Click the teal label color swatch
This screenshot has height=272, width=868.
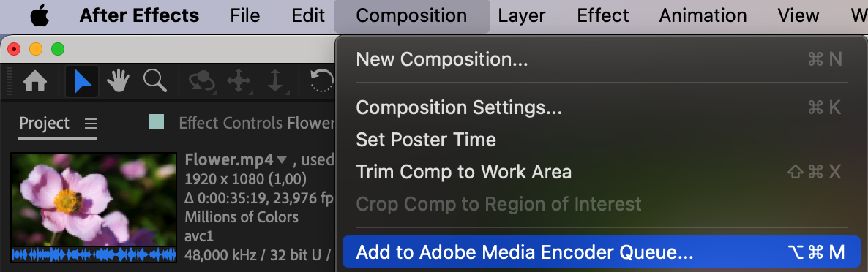tap(157, 121)
